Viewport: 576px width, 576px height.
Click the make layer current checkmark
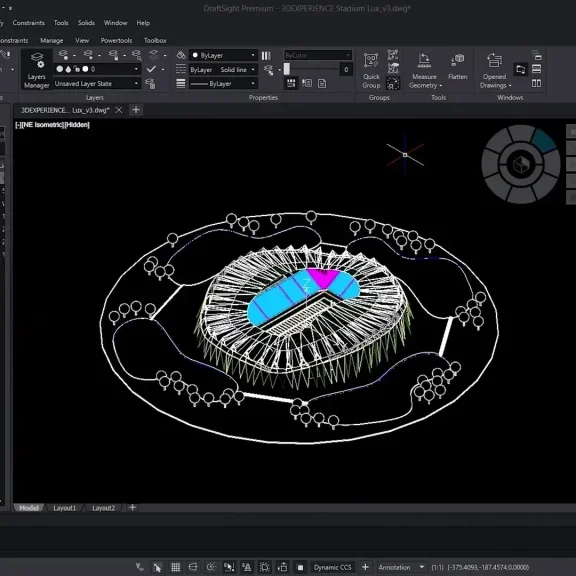click(x=151, y=69)
